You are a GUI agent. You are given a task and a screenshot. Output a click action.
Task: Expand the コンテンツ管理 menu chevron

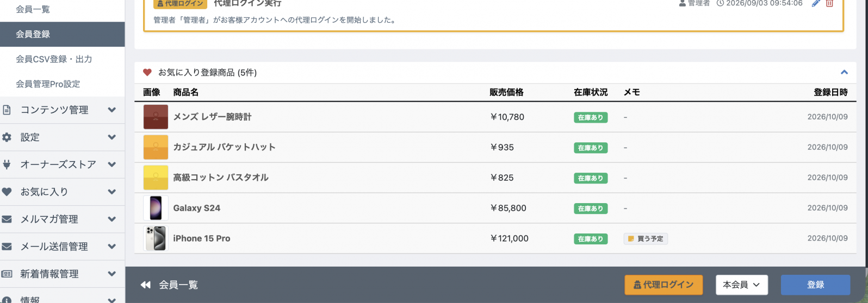(x=112, y=110)
